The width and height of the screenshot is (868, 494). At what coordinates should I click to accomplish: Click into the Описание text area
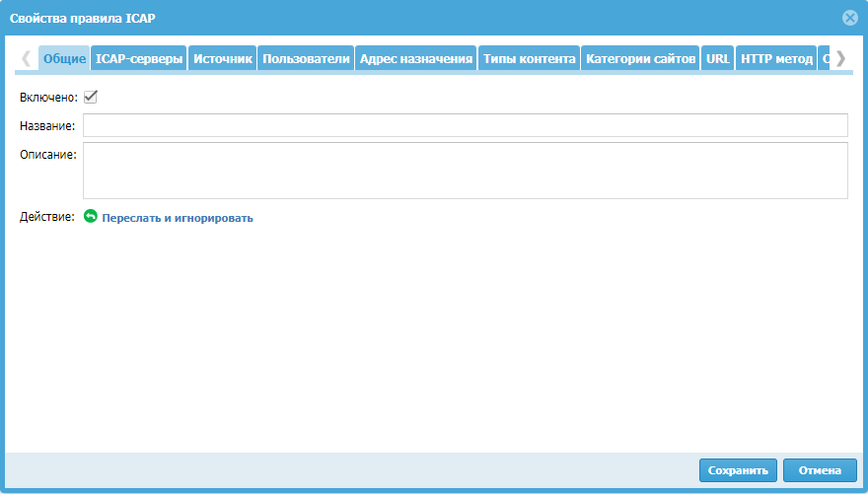tap(465, 171)
